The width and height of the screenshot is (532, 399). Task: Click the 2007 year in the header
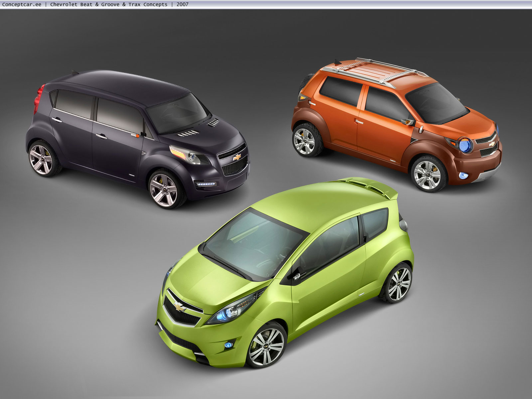[182, 4]
